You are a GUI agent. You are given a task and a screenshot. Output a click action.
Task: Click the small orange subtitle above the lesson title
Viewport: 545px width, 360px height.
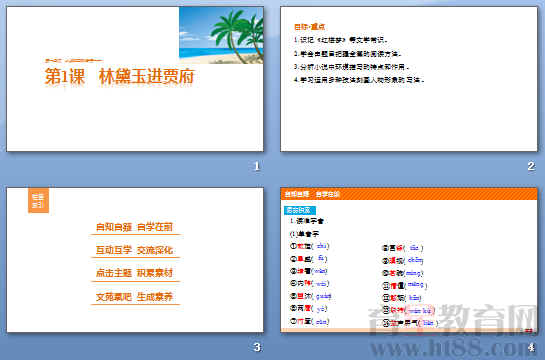click(x=74, y=61)
